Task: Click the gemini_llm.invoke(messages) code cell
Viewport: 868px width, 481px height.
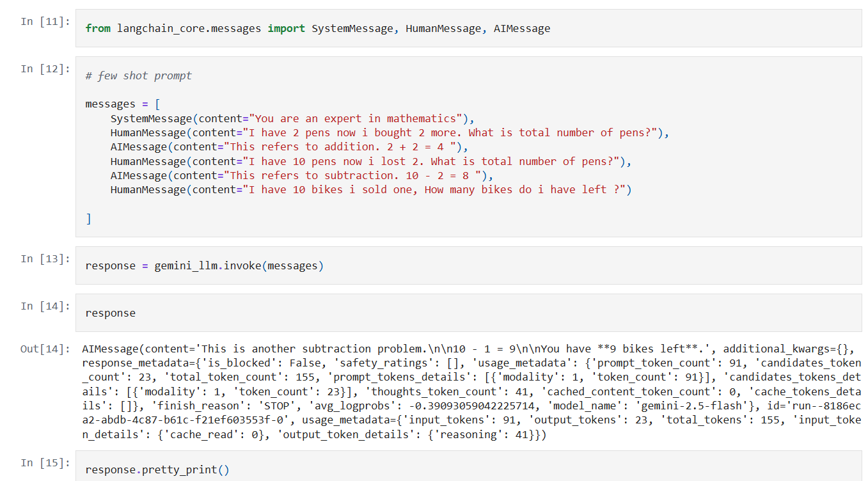Action: [x=204, y=266]
